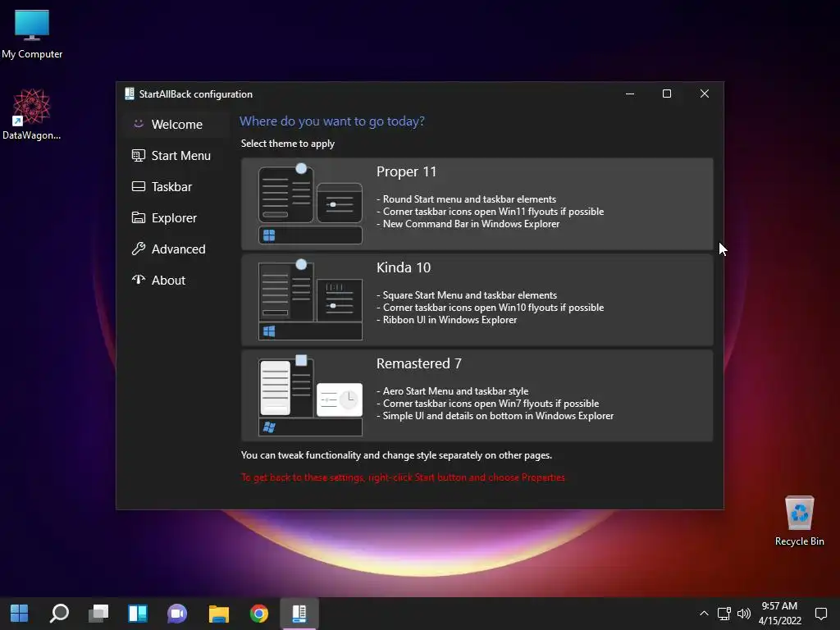The height and width of the screenshot is (630, 840).
Task: Click the Remastered 7 preview thumbnail
Action: [x=310, y=396]
